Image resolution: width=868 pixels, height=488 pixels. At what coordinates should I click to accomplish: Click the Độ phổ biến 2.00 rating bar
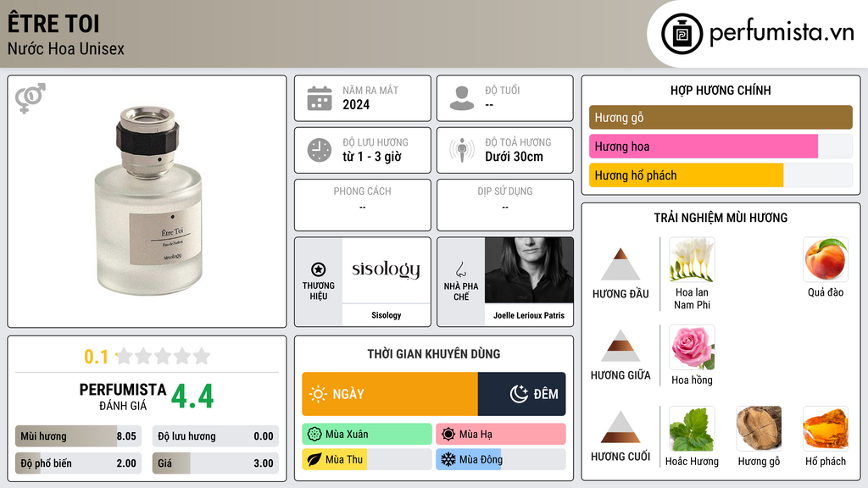78,463
